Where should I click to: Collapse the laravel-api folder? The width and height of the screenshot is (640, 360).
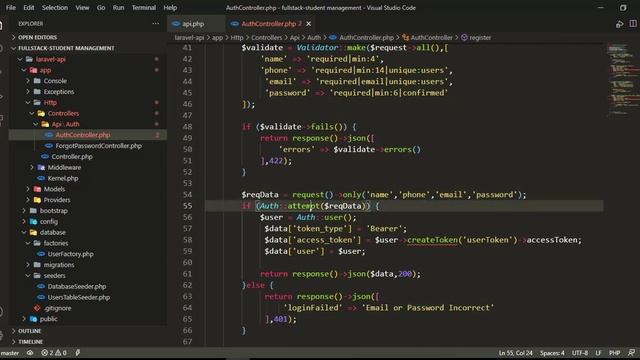(51, 59)
